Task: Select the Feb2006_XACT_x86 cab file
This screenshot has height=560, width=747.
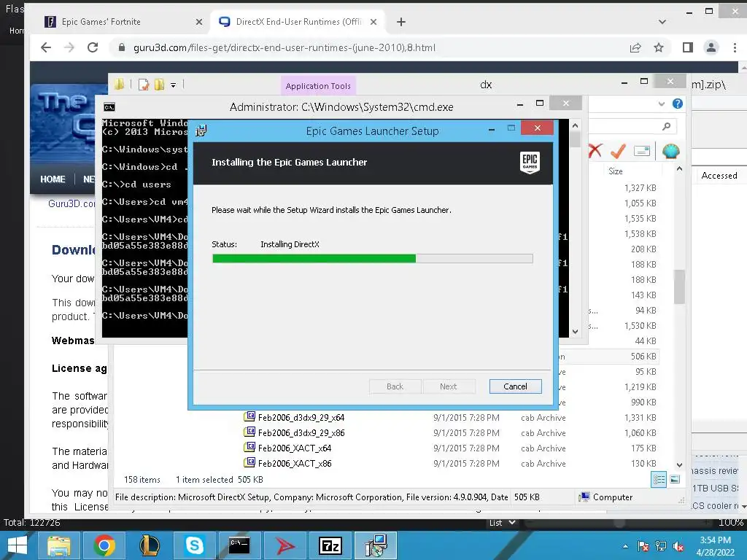Action: click(295, 463)
